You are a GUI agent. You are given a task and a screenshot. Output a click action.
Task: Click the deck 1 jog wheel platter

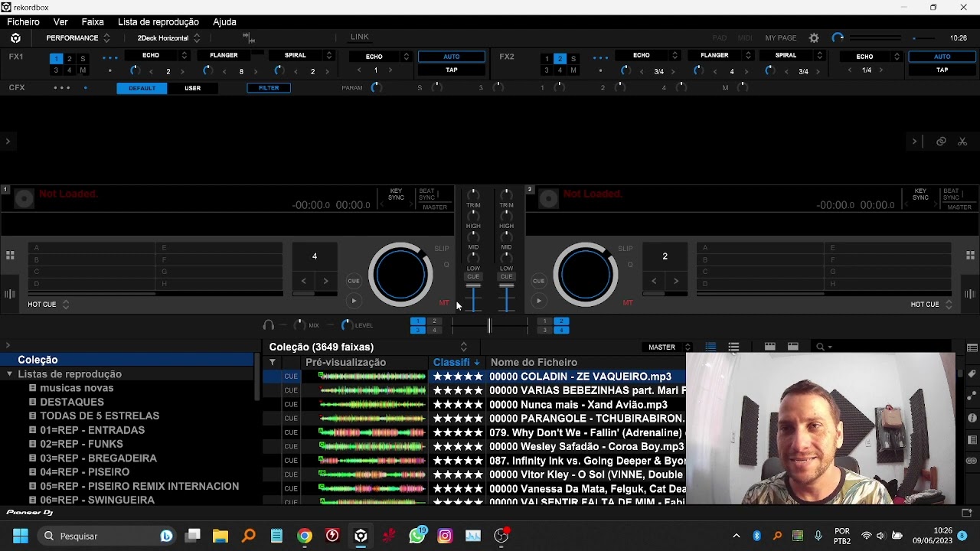tap(400, 274)
